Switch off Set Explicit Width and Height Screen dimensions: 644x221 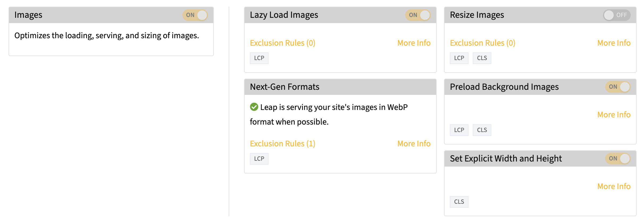click(618, 159)
